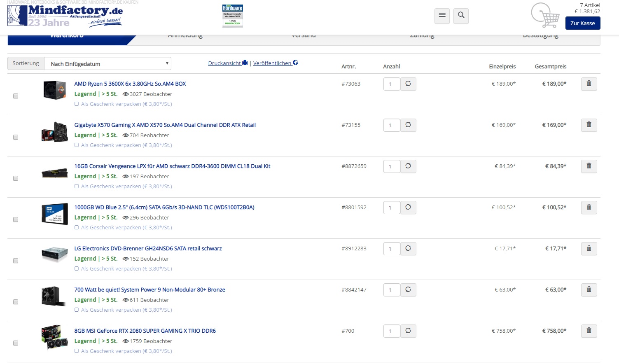The width and height of the screenshot is (619, 364).
Task: Open the hamburger menu icon in header
Action: [442, 16]
